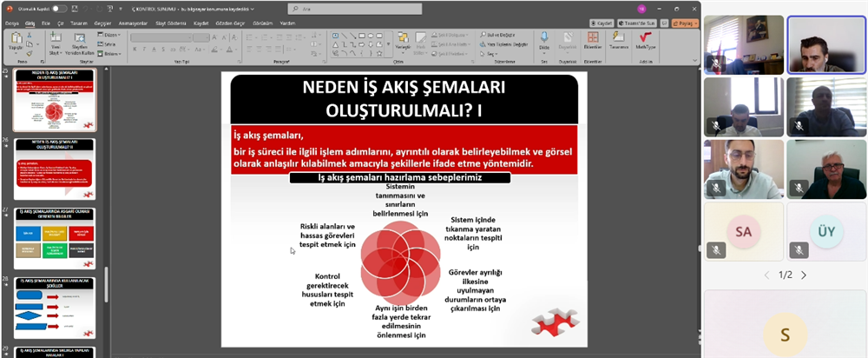The image size is (868, 358).
Task: Start presentation from beginning quick access icon
Action: click(x=111, y=9)
